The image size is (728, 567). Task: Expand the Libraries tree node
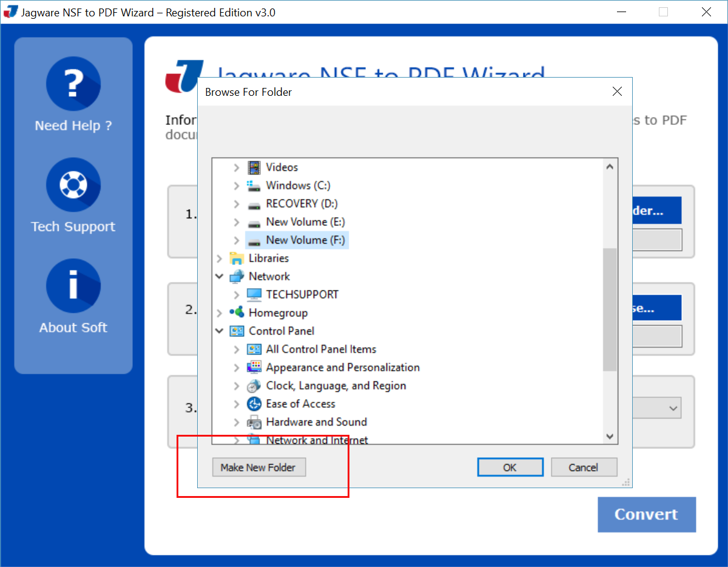pos(219,258)
